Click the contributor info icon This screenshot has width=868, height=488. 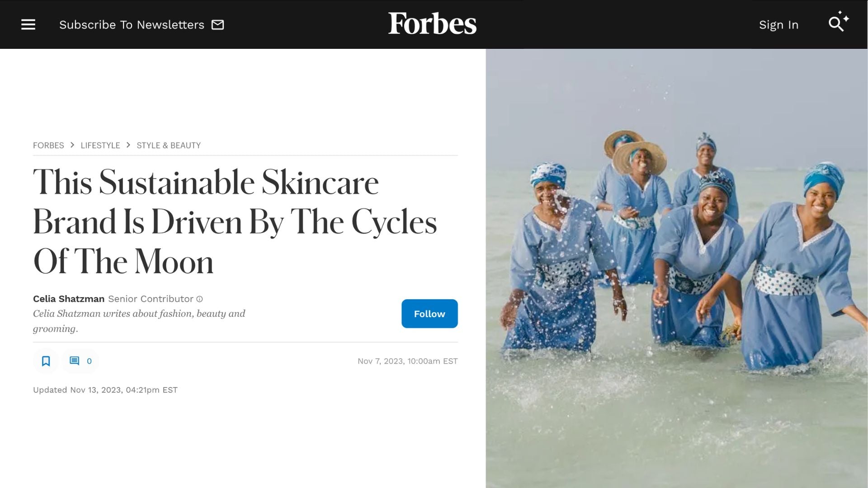[199, 299]
